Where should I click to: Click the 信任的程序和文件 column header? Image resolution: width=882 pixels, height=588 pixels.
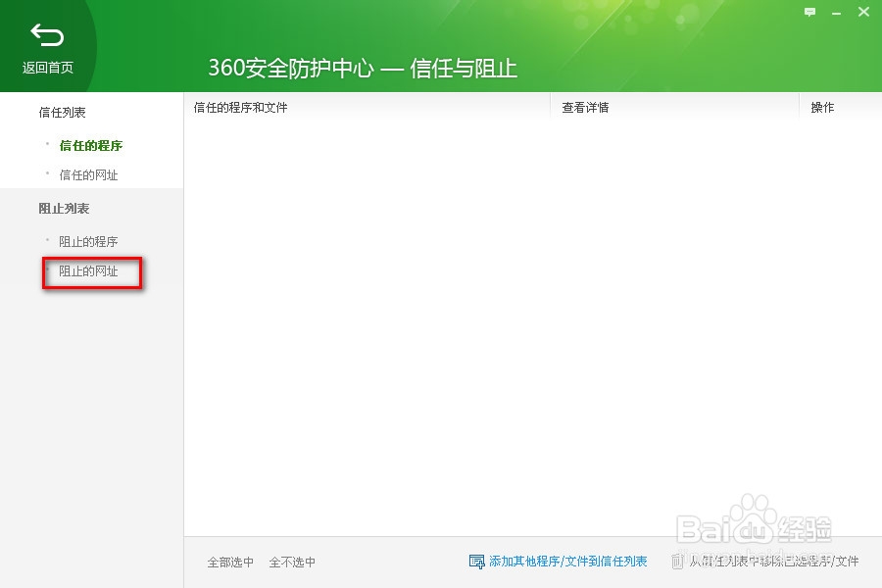(x=240, y=108)
